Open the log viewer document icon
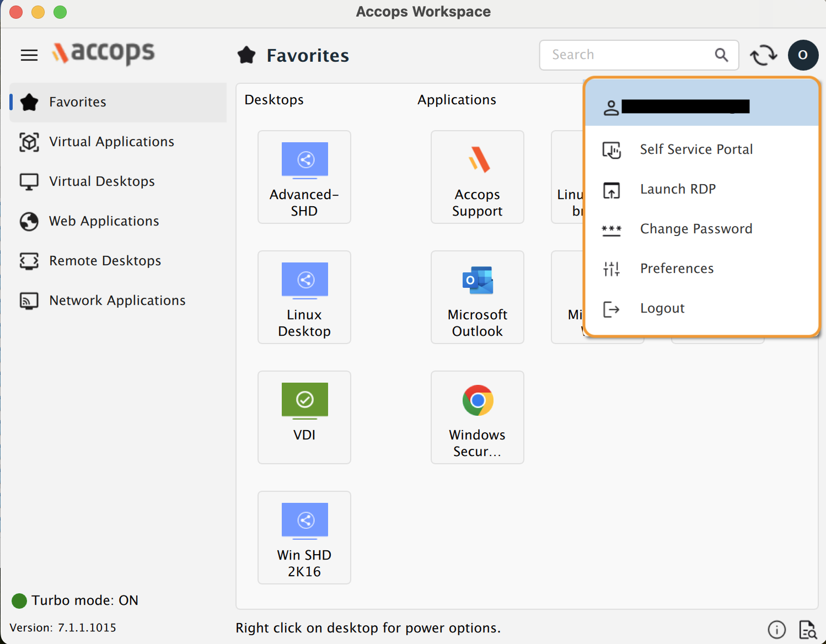This screenshot has height=644, width=826. coord(807,629)
